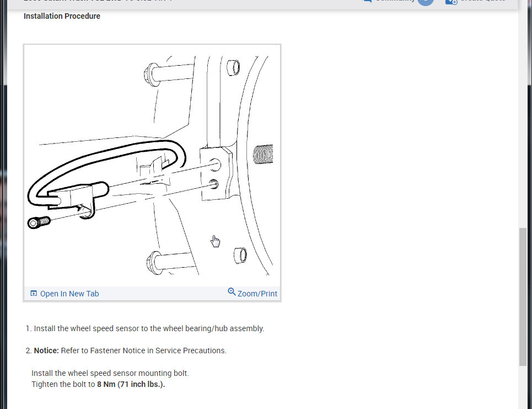The image size is (532, 409).
Task: Click the 8 Nm (71 inch lbs.) torque value
Action: click(131, 384)
